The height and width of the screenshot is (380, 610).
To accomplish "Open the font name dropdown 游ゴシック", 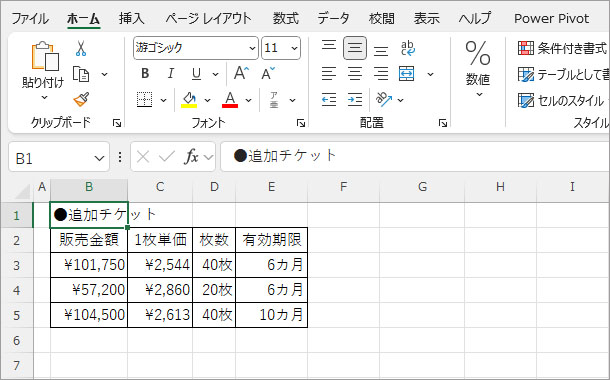I will point(252,48).
